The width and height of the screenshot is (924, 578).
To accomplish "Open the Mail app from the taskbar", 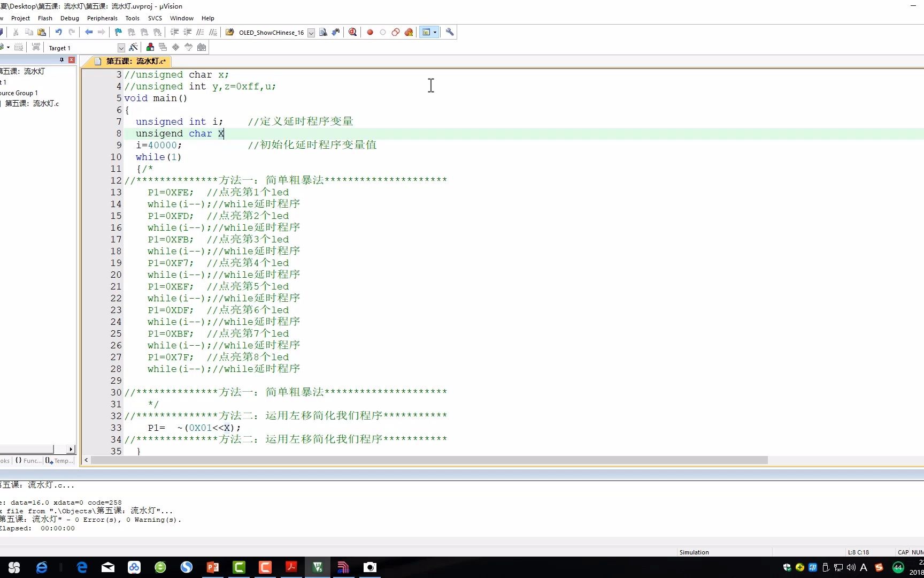I will pos(108,567).
